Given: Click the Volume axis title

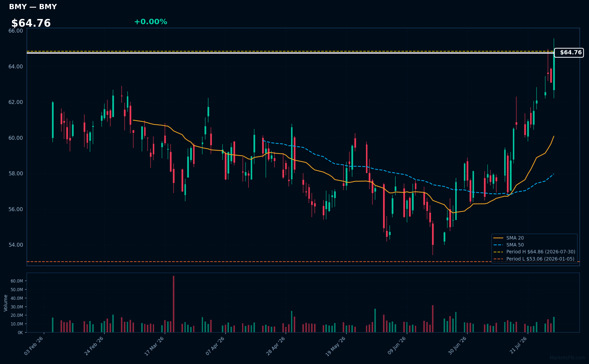Looking at the screenshot, I should 6,303.
